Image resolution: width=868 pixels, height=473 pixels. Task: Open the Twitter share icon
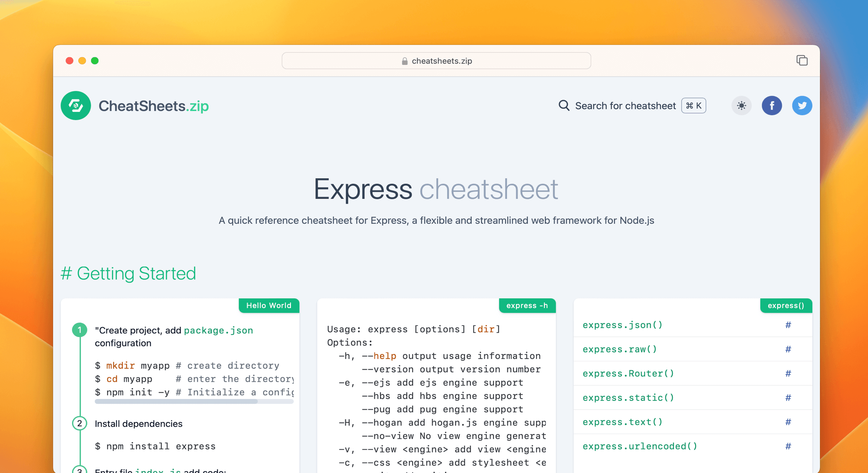click(802, 106)
